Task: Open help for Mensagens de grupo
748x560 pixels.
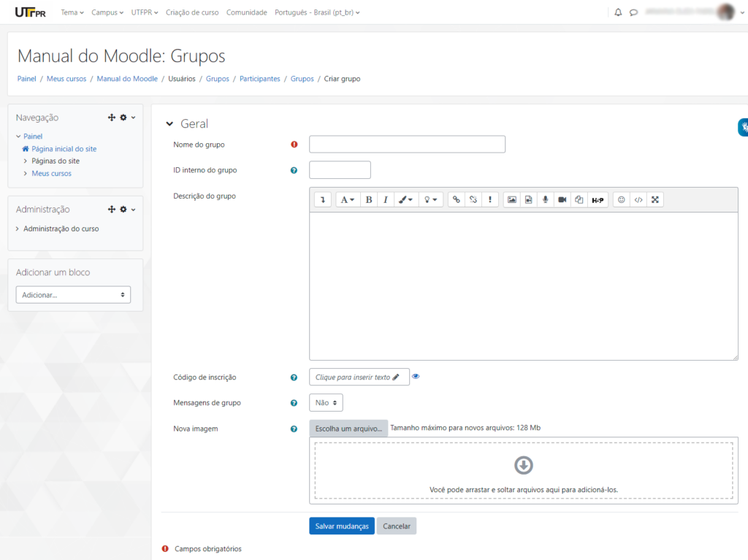Action: tap(294, 403)
